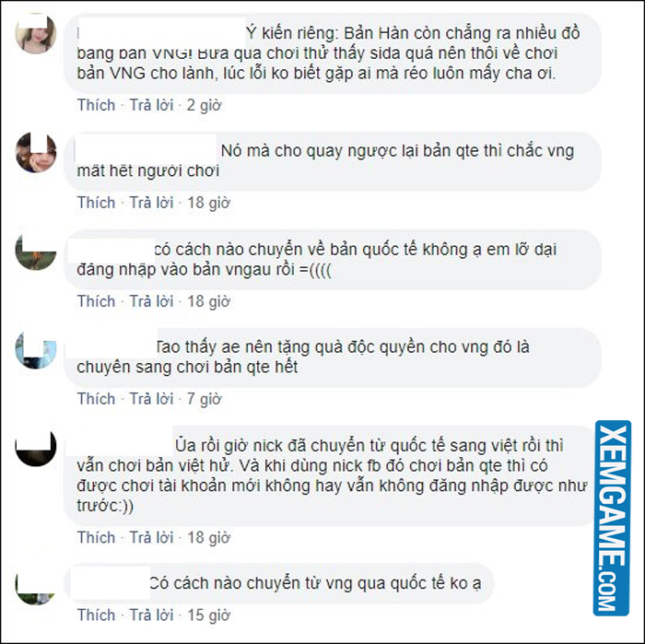Open avatar of first commenter with blonde hair
This screenshot has height=644, width=645.
click(x=36, y=34)
